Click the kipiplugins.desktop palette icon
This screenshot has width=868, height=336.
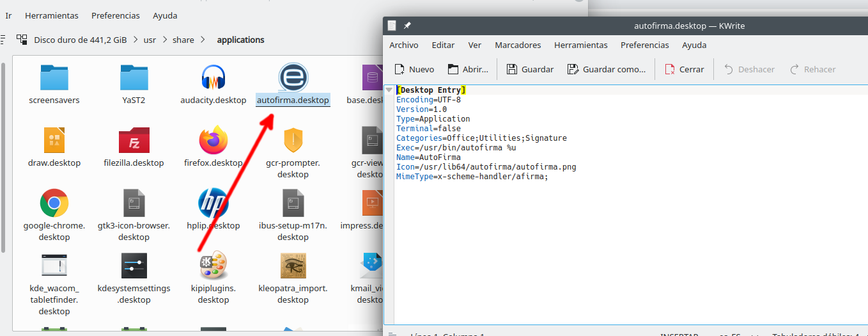click(213, 266)
